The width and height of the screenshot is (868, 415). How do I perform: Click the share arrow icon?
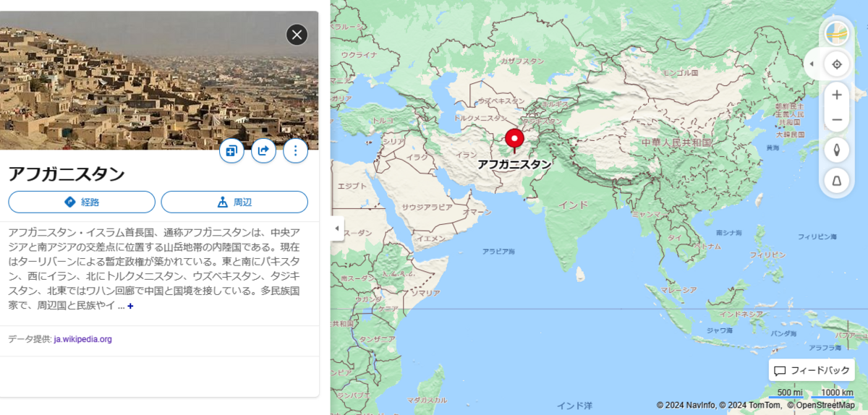[x=263, y=150]
